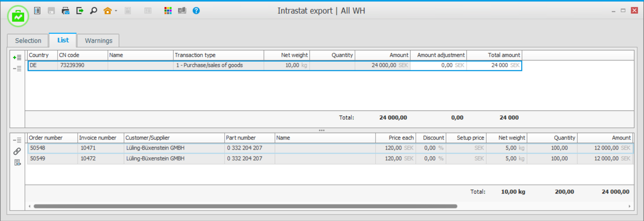Switch to the Selection tab

tap(28, 41)
